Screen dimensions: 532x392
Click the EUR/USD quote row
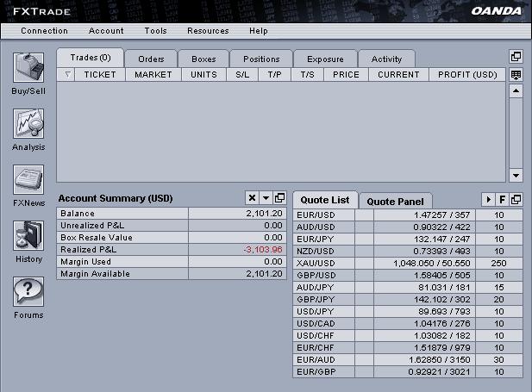[408, 215]
